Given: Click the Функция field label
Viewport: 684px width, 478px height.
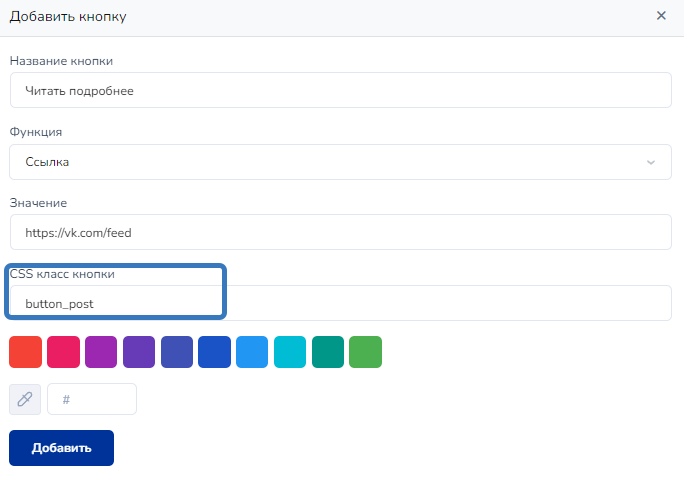Looking at the screenshot, I should pyautogui.click(x=36, y=132).
